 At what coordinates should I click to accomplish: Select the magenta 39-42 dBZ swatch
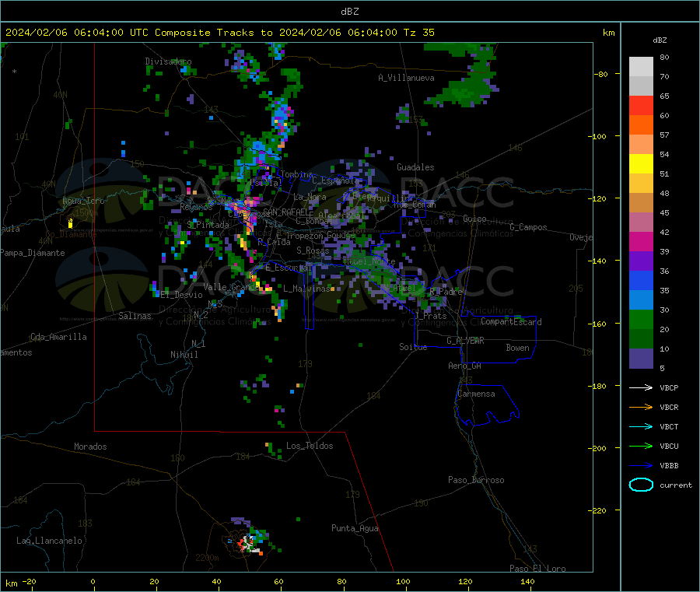pyautogui.click(x=641, y=241)
